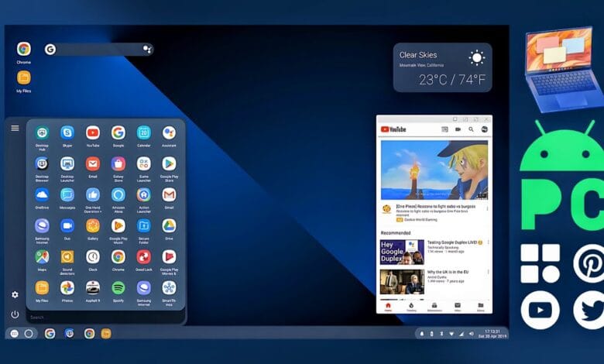Image resolution: width=604 pixels, height=364 pixels.
Task: Open Testing Google Duplex LIVE video
Action: click(402, 252)
